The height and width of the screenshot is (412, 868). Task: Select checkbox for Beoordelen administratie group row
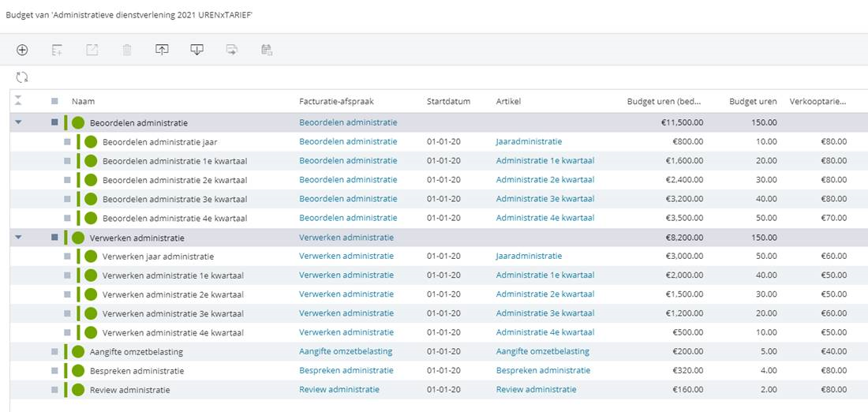54,122
